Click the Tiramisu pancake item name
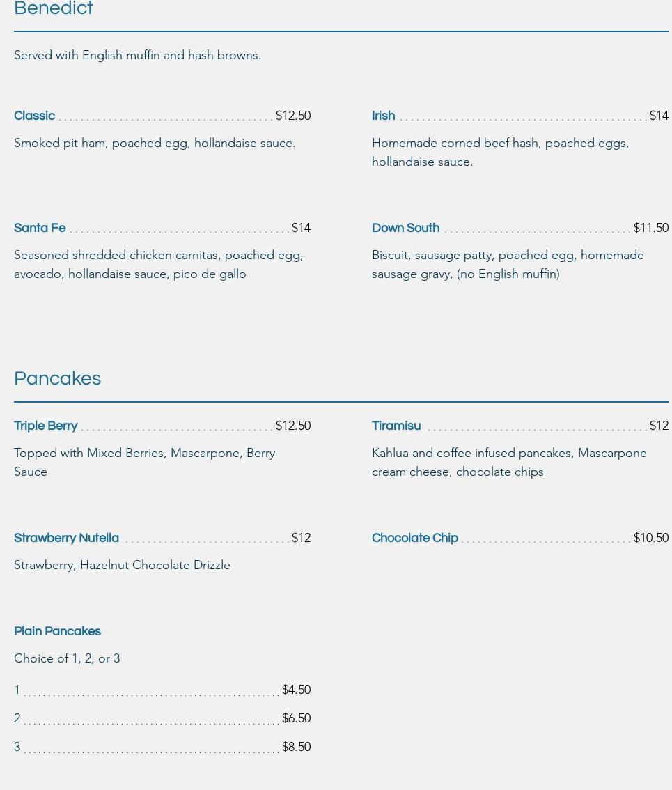This screenshot has height=790, width=672. 396,426
